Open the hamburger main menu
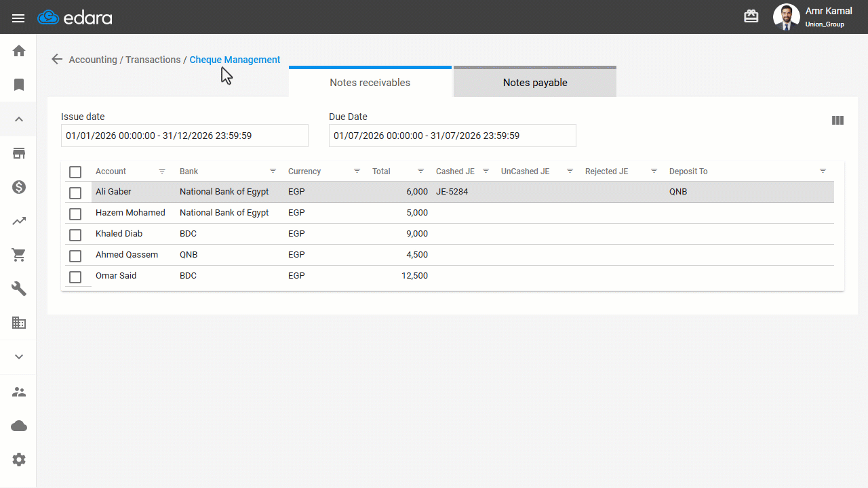Image resolution: width=868 pixels, height=488 pixels. tap(18, 18)
